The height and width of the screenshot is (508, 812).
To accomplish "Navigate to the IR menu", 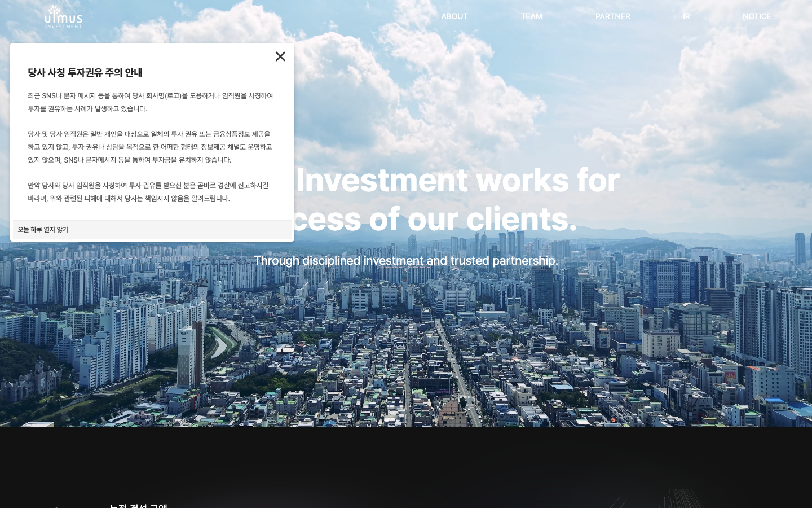I will point(686,16).
